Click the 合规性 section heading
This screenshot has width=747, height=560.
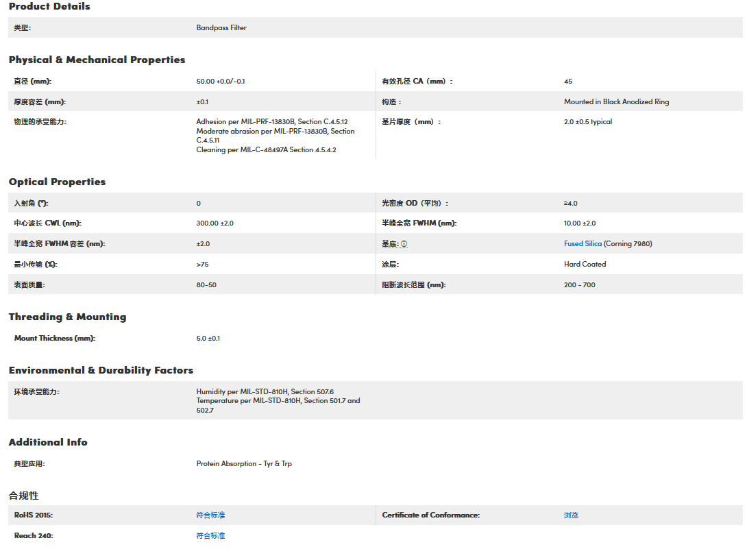pos(24,496)
